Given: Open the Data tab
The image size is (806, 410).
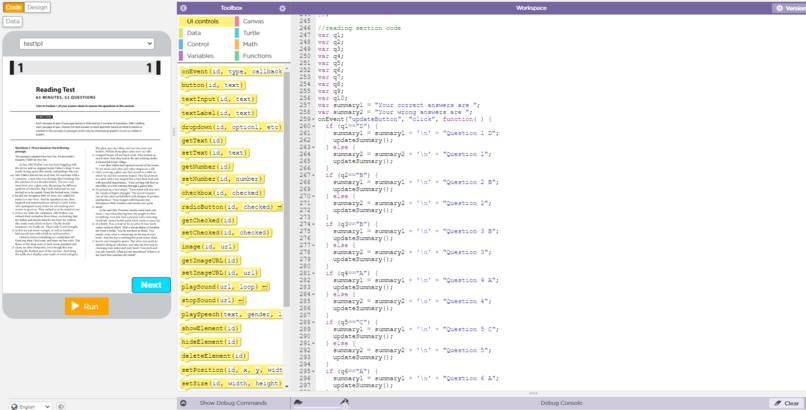Looking at the screenshot, I should tap(13, 22).
